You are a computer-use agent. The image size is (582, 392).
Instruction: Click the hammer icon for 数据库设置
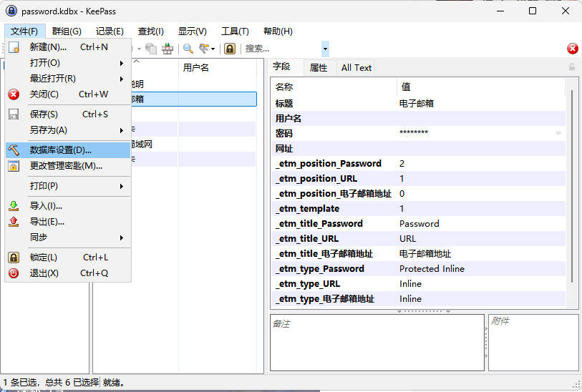click(x=14, y=150)
